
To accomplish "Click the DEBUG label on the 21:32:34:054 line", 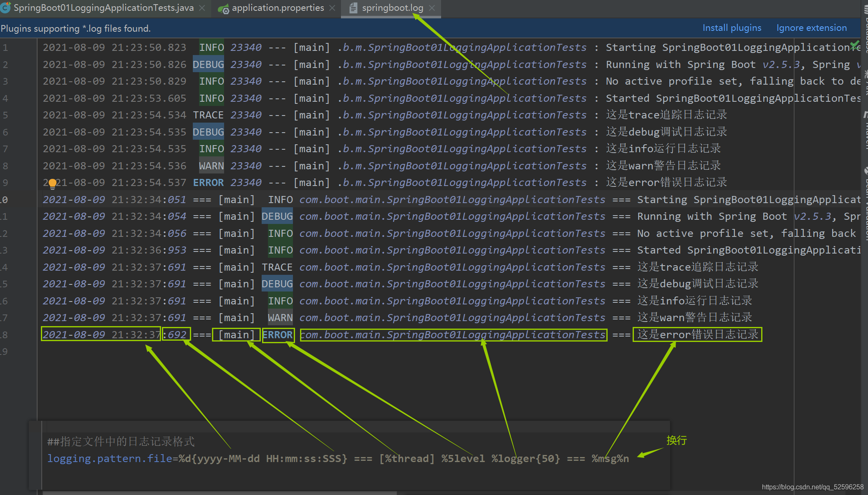I will 277,216.
